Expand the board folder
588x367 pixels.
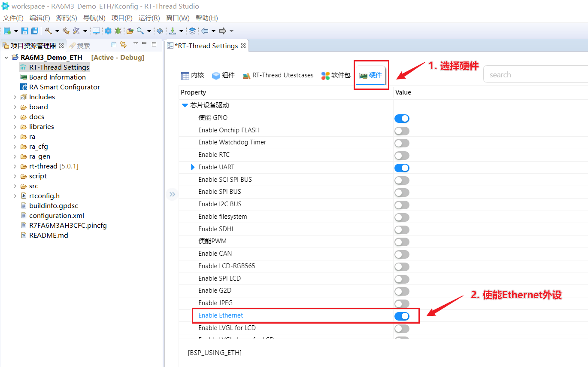[15, 107]
